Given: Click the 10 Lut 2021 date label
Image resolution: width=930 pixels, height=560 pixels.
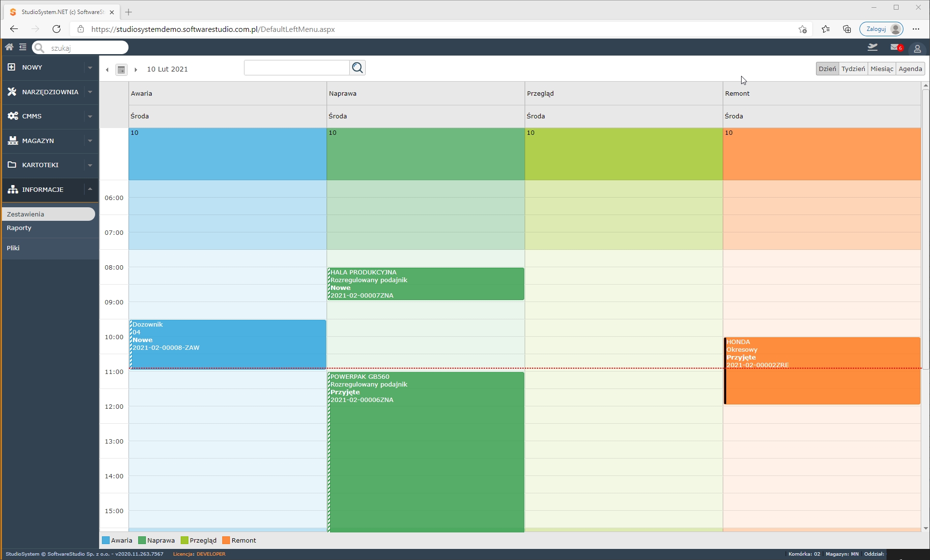Looking at the screenshot, I should [x=167, y=69].
